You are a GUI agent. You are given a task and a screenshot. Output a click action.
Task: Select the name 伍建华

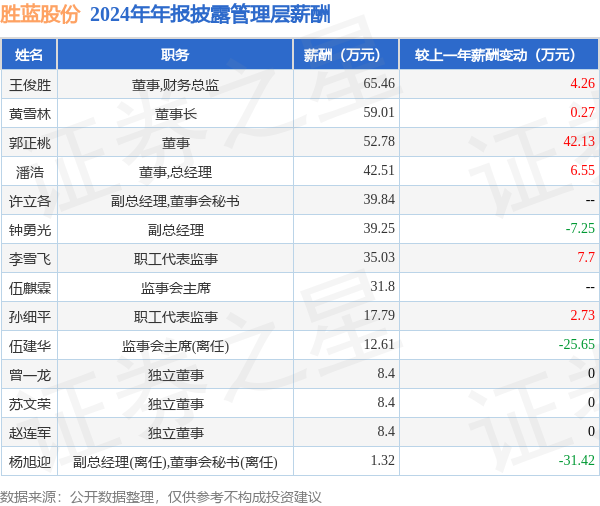[x=30, y=346]
